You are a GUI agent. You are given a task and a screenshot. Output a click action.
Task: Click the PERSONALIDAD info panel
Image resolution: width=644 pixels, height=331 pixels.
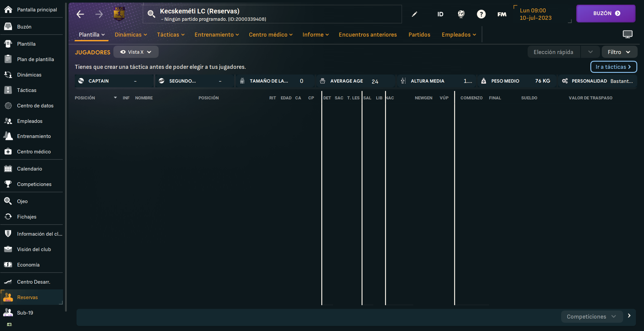(597, 81)
